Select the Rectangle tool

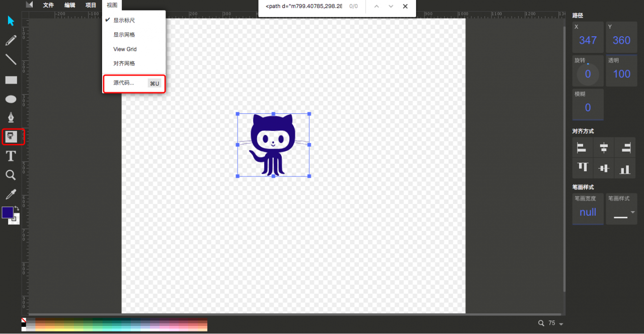pyautogui.click(x=11, y=80)
